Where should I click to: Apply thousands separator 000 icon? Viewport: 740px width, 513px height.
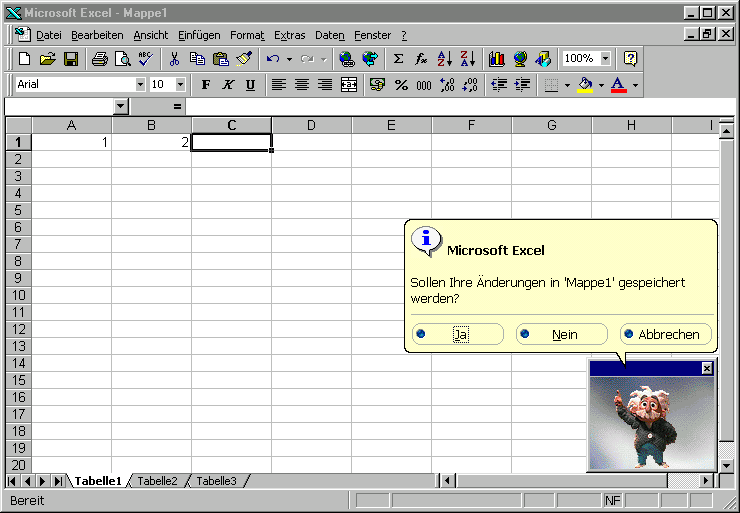[x=424, y=85]
